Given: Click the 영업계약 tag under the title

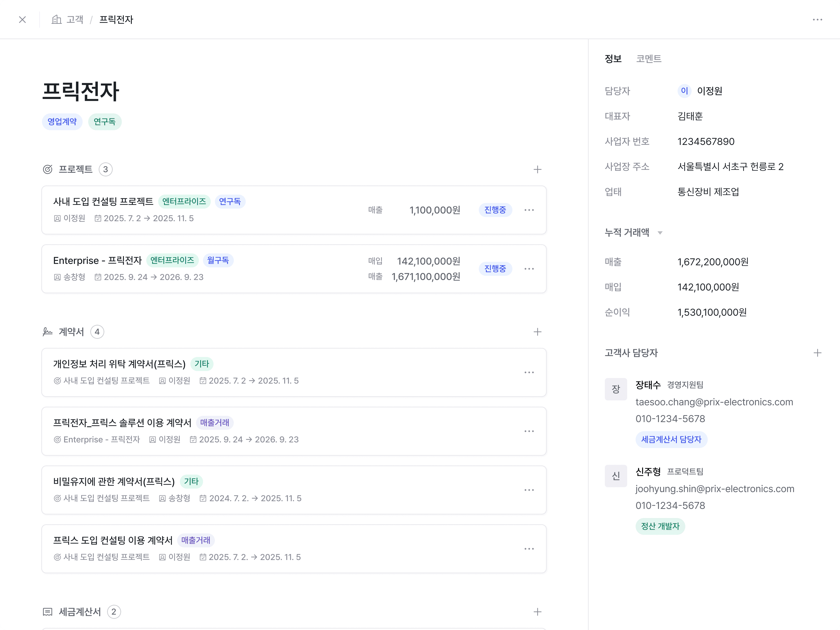Looking at the screenshot, I should click(x=62, y=122).
